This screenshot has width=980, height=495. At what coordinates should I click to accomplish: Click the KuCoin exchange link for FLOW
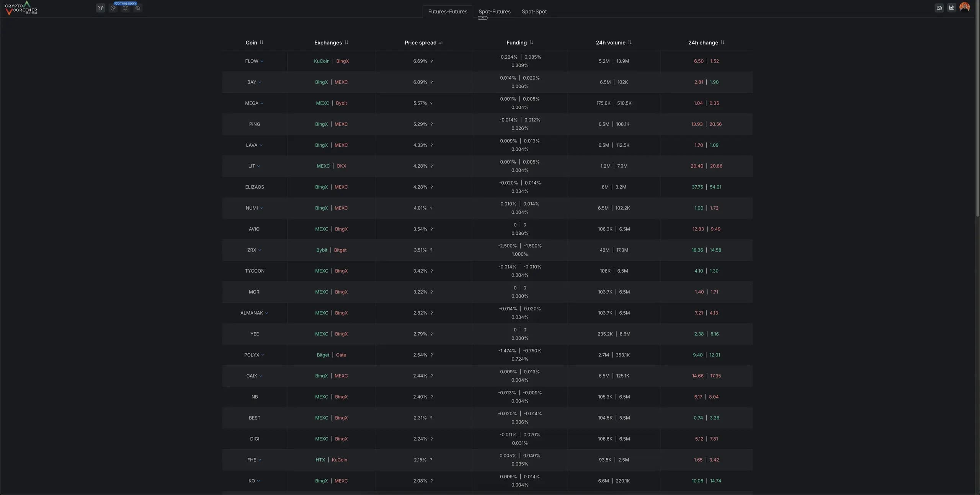pyautogui.click(x=322, y=61)
